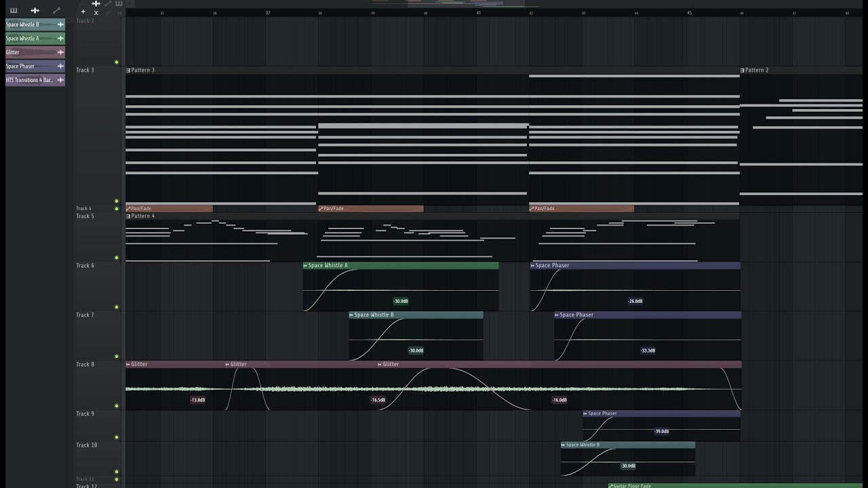Viewport: 868px width, 488px height.
Task: Mute Track 2 with its green dot
Action: (x=117, y=62)
